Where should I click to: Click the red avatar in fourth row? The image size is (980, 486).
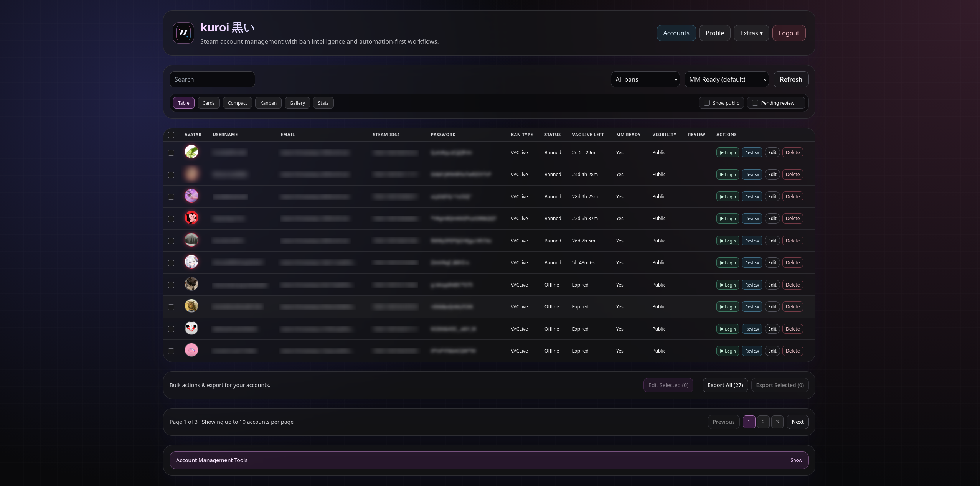191,218
